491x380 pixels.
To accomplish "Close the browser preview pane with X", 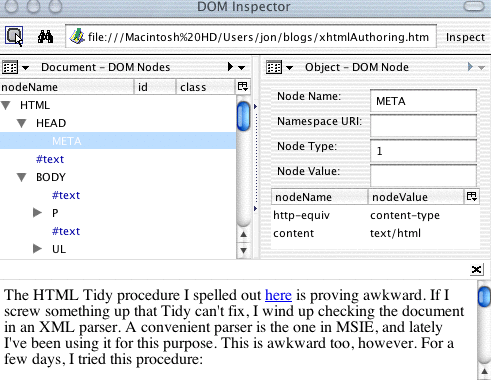I will (x=476, y=269).
